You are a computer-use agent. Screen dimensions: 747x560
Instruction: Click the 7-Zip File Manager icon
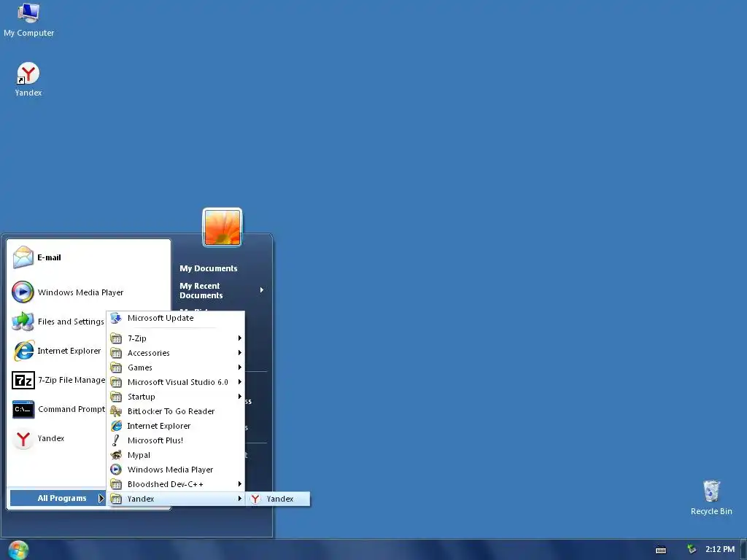(x=23, y=380)
